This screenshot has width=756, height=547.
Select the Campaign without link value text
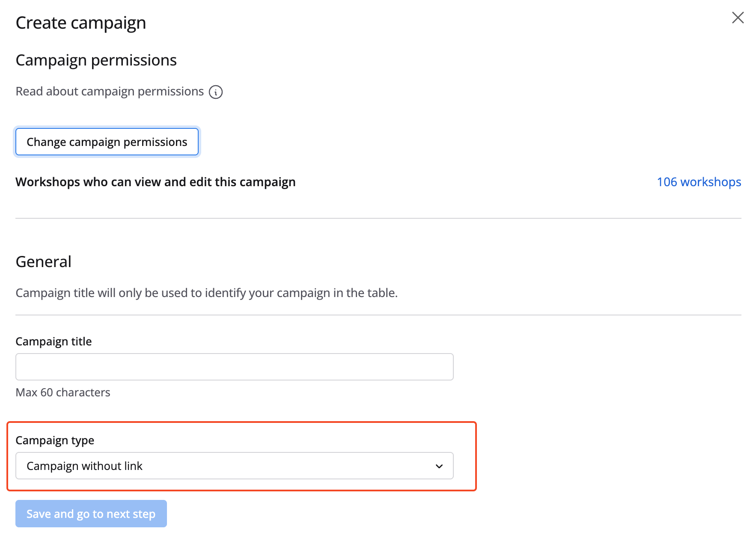[x=84, y=466]
